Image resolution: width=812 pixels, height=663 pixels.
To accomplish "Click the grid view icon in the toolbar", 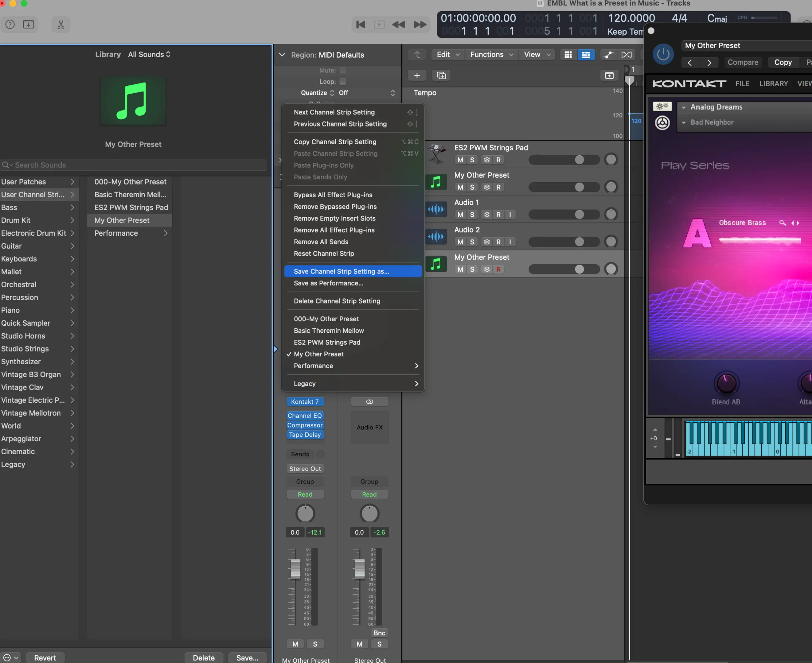I will click(x=568, y=55).
